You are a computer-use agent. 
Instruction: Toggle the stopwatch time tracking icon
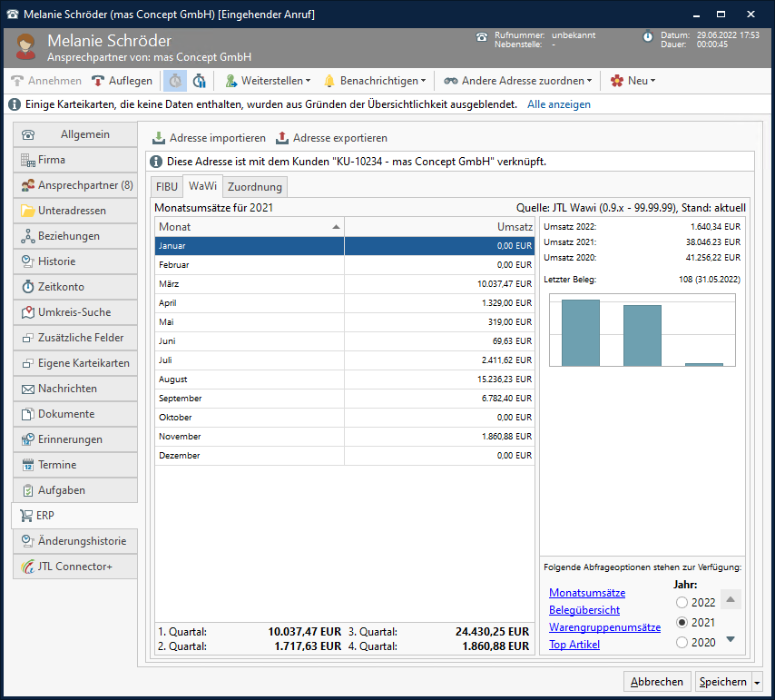coord(174,81)
